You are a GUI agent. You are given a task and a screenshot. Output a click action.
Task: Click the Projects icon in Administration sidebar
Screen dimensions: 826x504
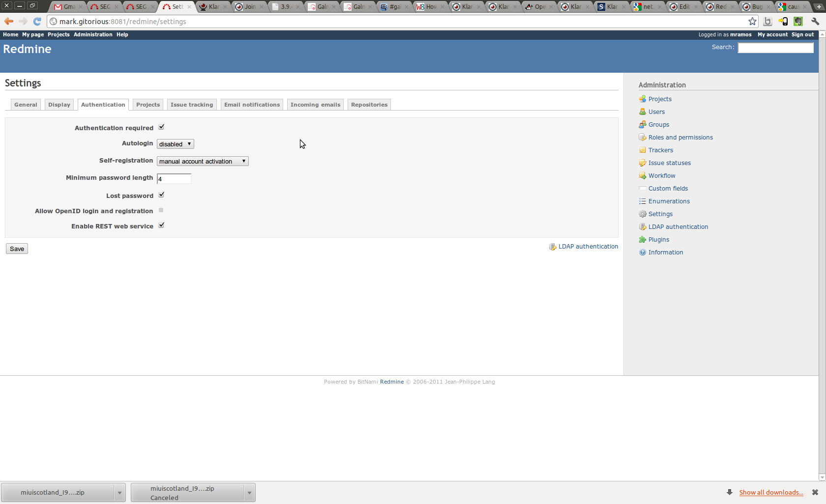pyautogui.click(x=642, y=99)
